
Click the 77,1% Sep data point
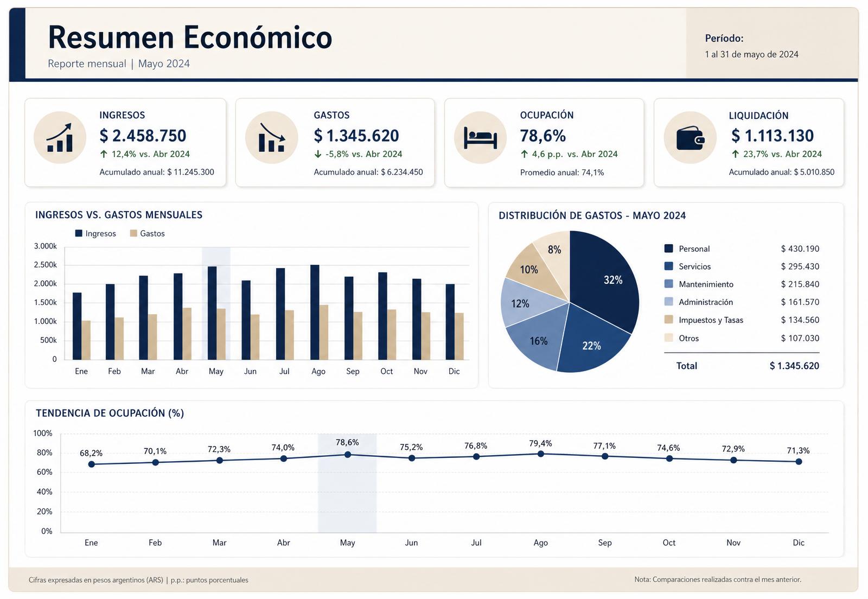click(x=605, y=456)
